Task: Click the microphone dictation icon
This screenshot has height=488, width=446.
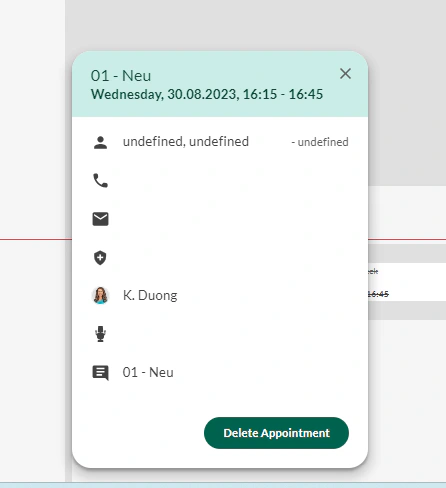Action: [100, 334]
